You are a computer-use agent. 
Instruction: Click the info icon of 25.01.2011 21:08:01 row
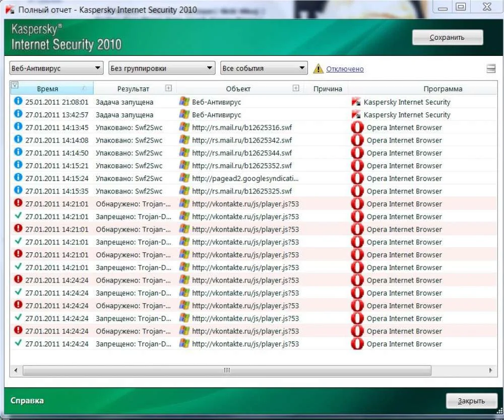[x=18, y=101]
